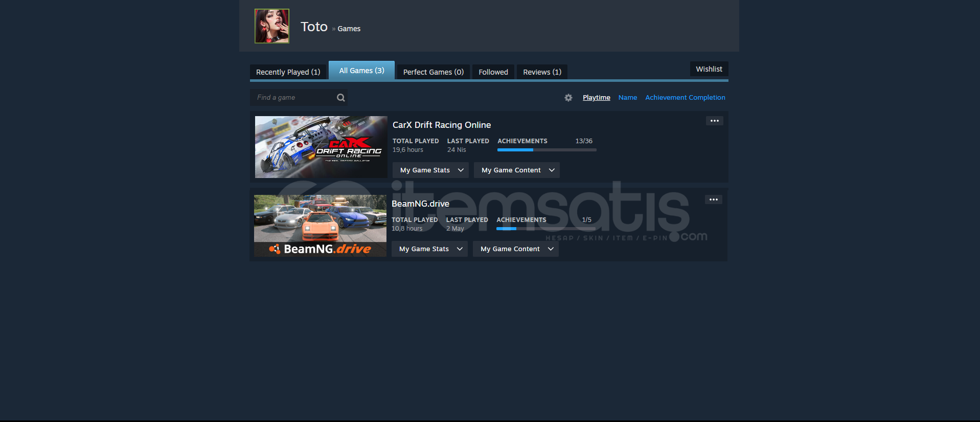Expand My Game Content for BeamNG.drive
Screen dimensions: 980x422
[516, 249]
